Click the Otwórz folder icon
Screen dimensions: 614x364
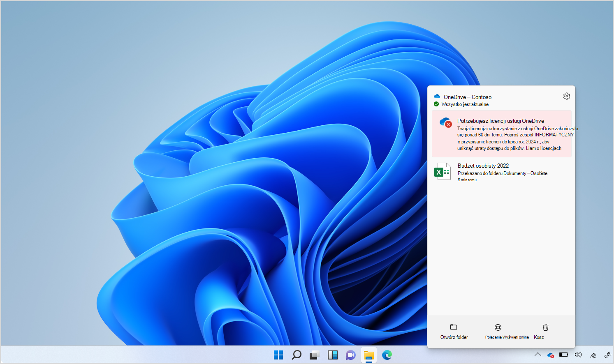coord(454,327)
